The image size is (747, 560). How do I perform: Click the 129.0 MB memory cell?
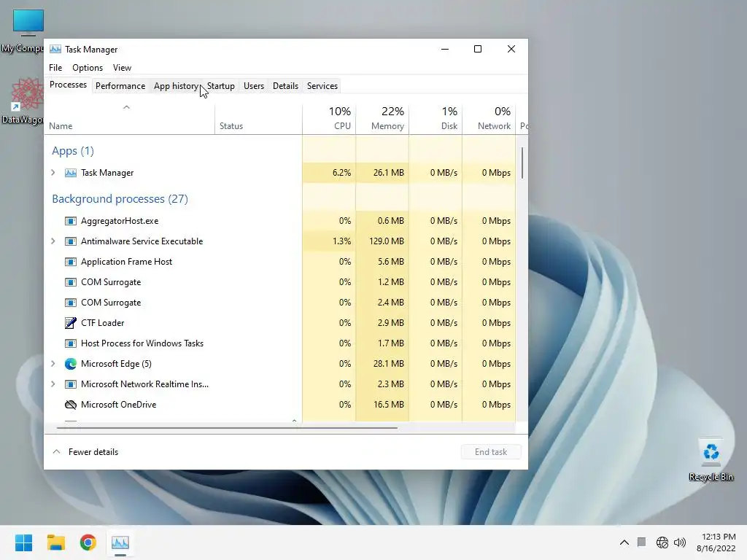click(x=382, y=241)
